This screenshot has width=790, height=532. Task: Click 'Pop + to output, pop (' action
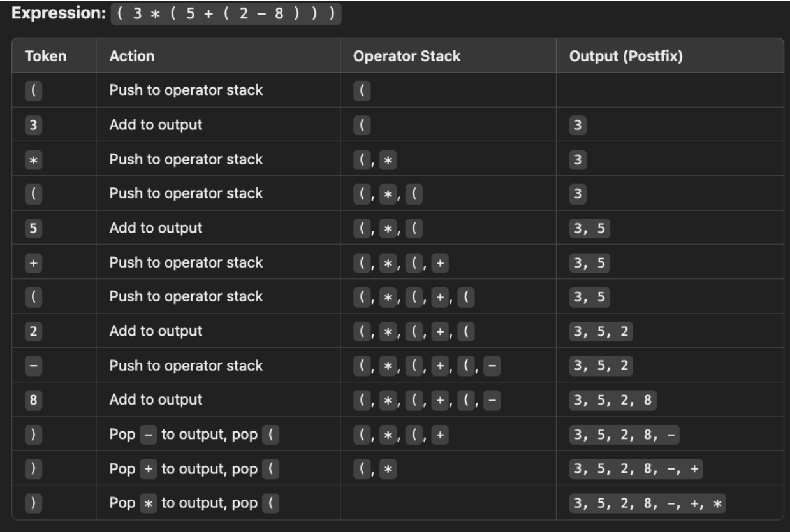coord(195,469)
